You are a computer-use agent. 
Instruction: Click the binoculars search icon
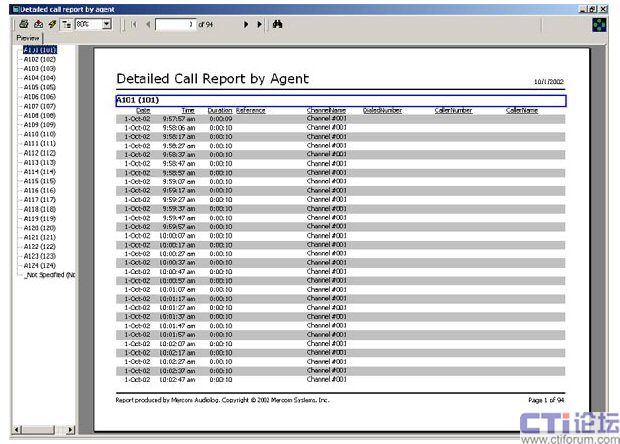click(277, 23)
